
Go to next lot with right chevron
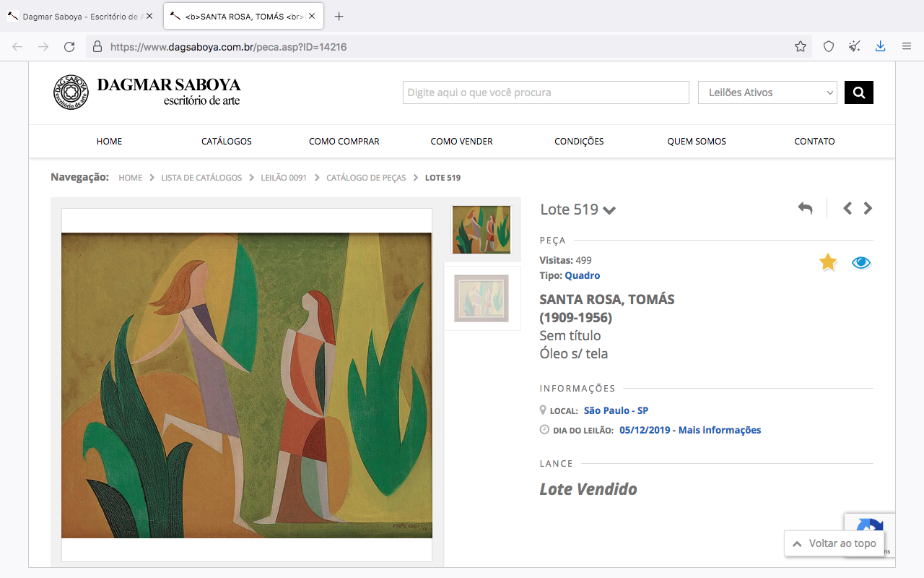(x=868, y=209)
